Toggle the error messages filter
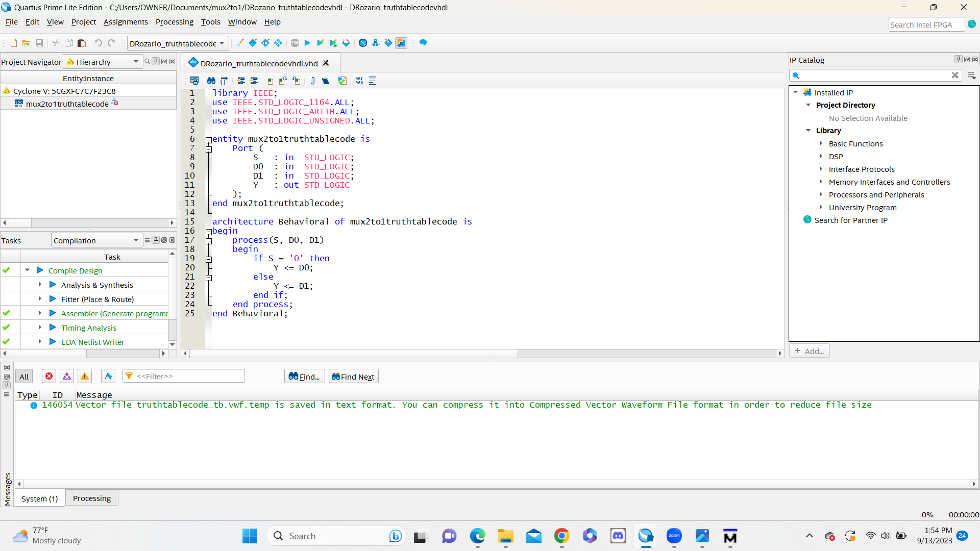980x551 pixels. (x=49, y=377)
